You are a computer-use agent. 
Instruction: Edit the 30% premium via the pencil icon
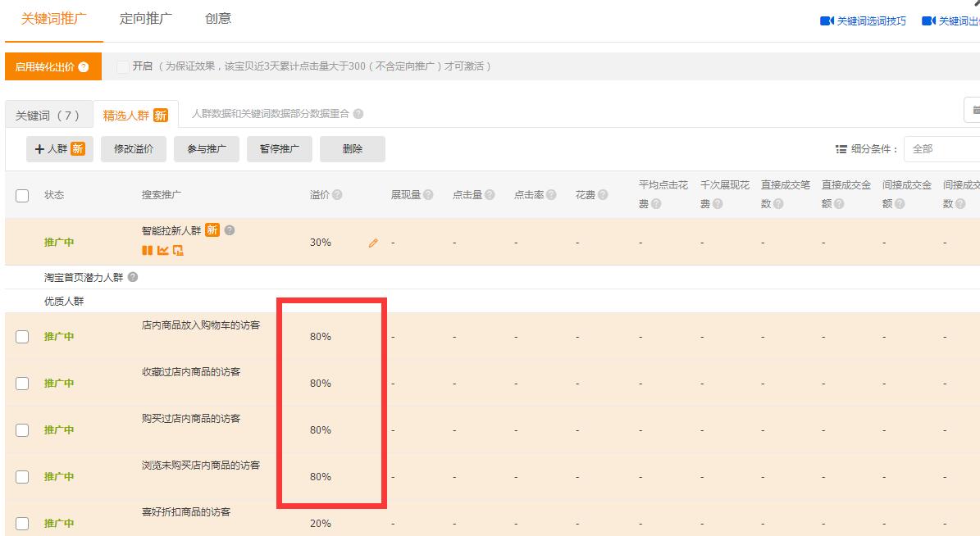click(x=374, y=242)
